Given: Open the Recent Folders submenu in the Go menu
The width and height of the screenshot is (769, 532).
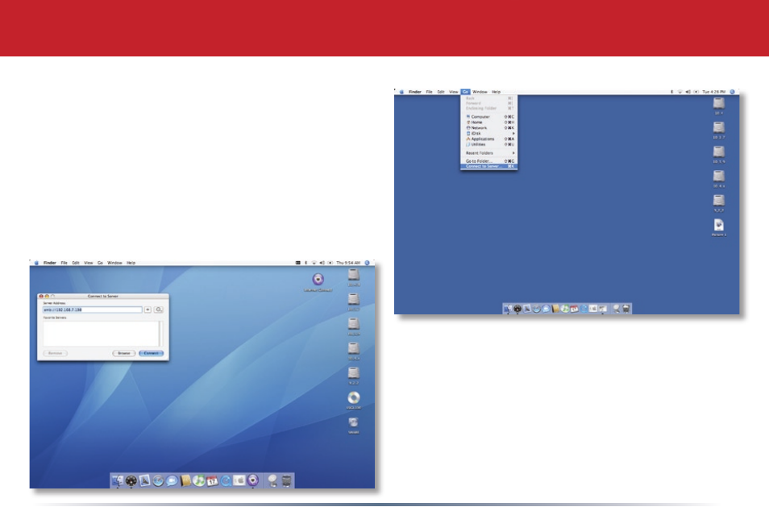Looking at the screenshot, I should pos(488,153).
